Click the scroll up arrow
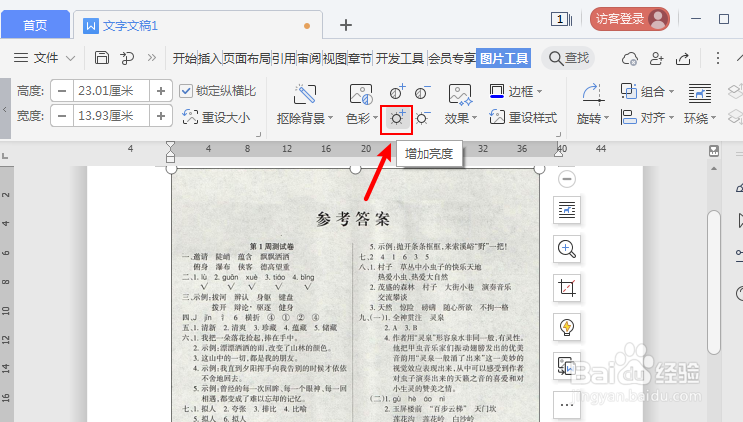This screenshot has width=743, height=422. click(714, 169)
